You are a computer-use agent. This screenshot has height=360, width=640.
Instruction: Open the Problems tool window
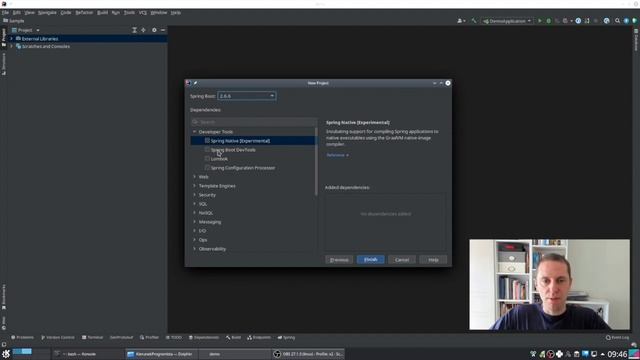click(22, 338)
